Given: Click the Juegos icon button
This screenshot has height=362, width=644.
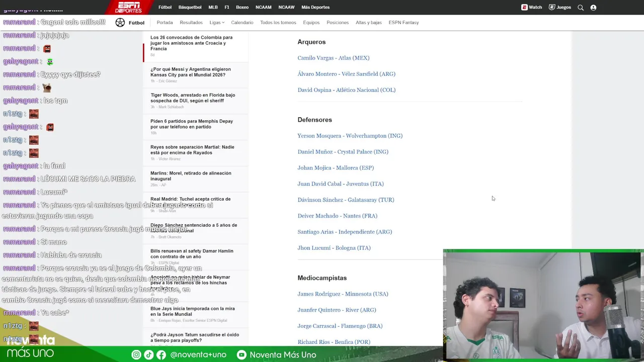Looking at the screenshot, I should [x=559, y=7].
